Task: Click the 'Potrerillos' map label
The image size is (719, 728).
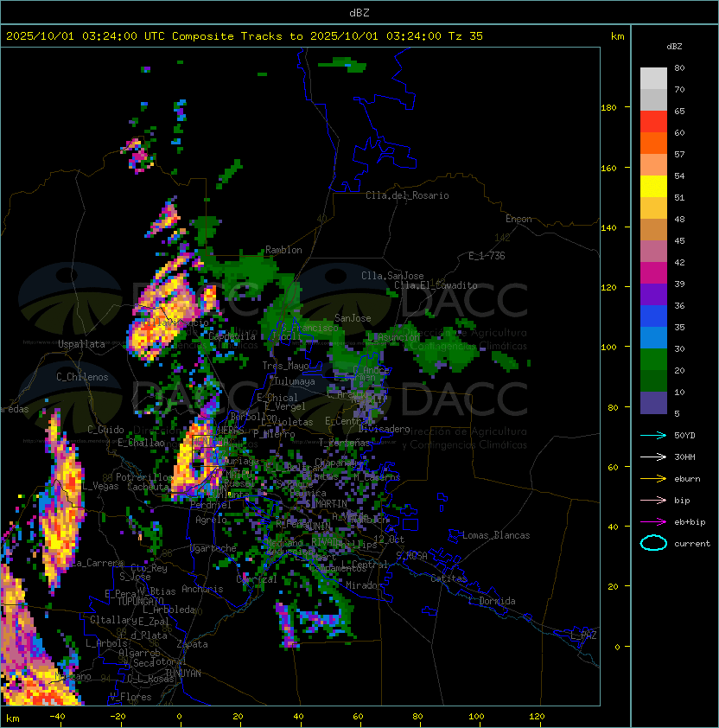Action: click(x=144, y=477)
